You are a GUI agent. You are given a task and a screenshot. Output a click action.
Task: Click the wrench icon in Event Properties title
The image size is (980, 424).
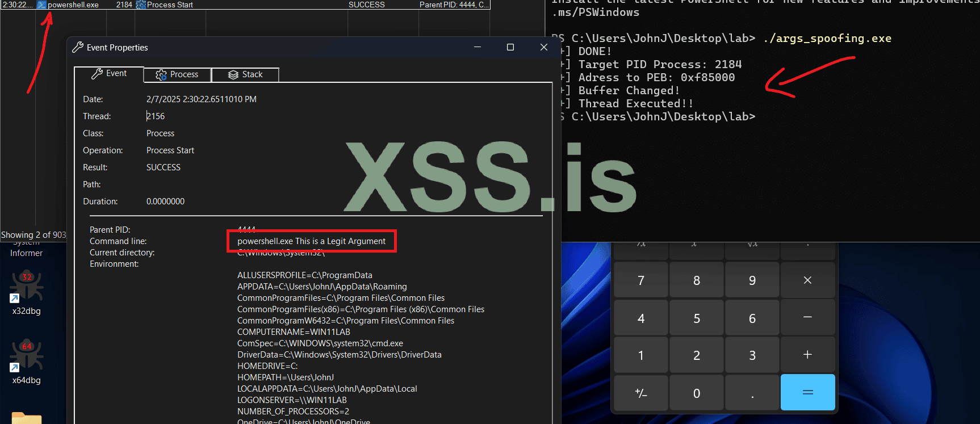tap(78, 47)
